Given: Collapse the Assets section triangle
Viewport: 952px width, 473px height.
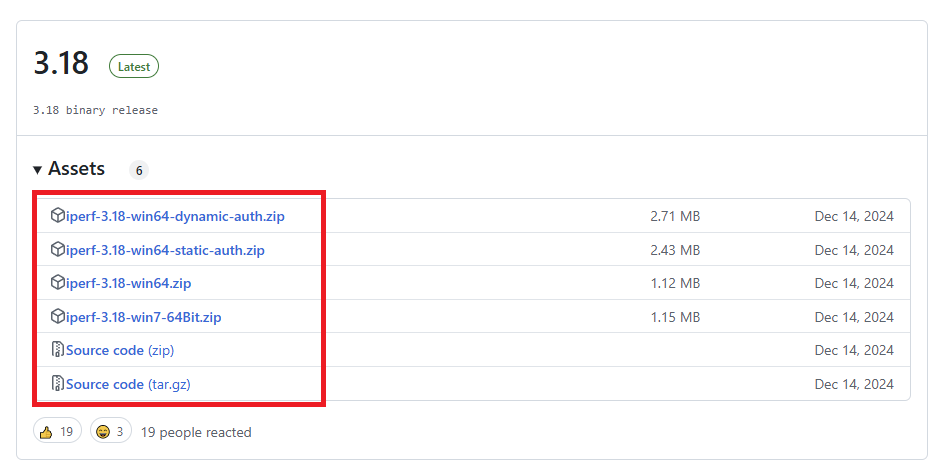Looking at the screenshot, I should point(38,169).
